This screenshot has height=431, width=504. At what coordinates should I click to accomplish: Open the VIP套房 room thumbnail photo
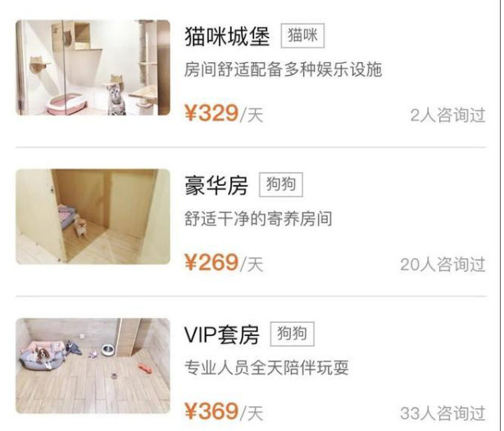point(93,365)
